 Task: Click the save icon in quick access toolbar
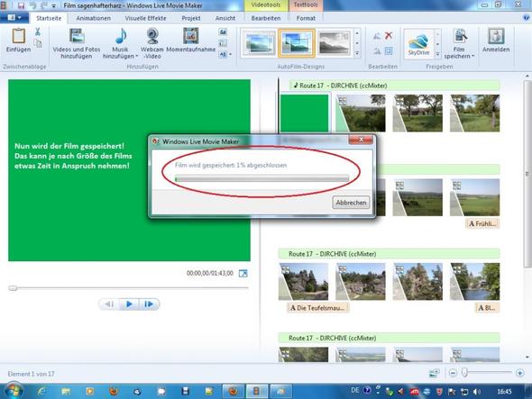click(21, 5)
